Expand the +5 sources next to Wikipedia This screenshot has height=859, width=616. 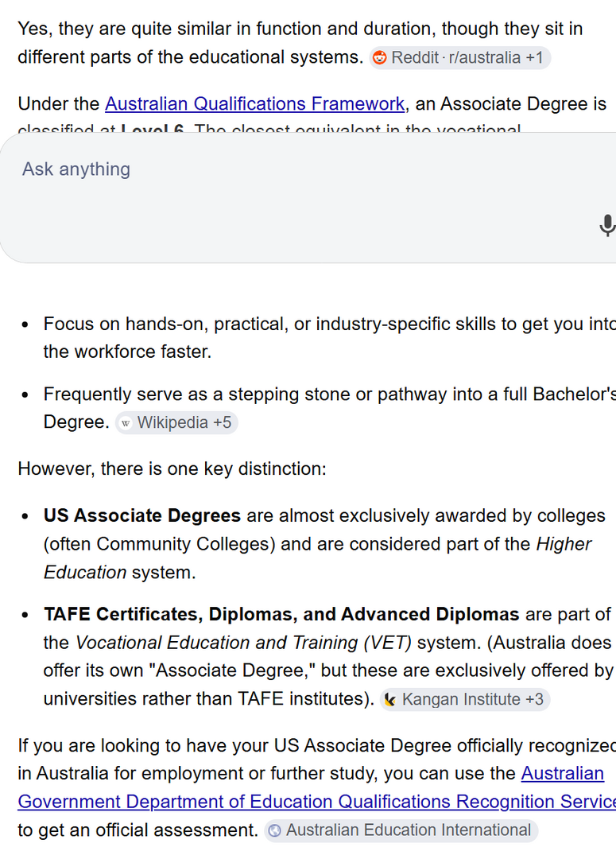click(x=222, y=423)
